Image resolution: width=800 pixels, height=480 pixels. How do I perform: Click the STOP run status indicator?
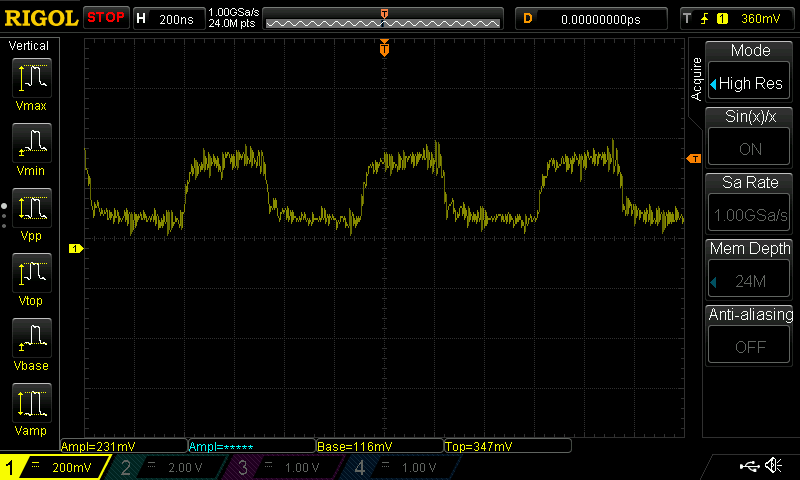(106, 18)
